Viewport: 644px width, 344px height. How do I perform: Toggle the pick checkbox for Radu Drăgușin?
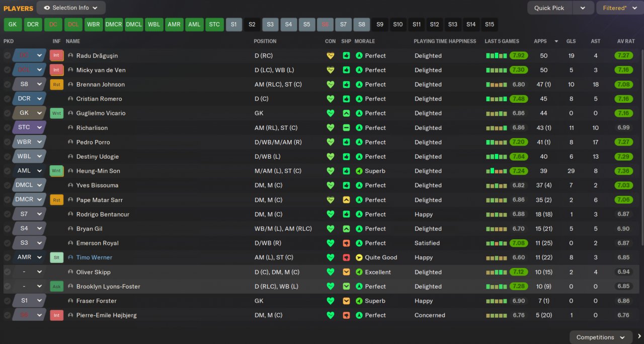point(7,56)
